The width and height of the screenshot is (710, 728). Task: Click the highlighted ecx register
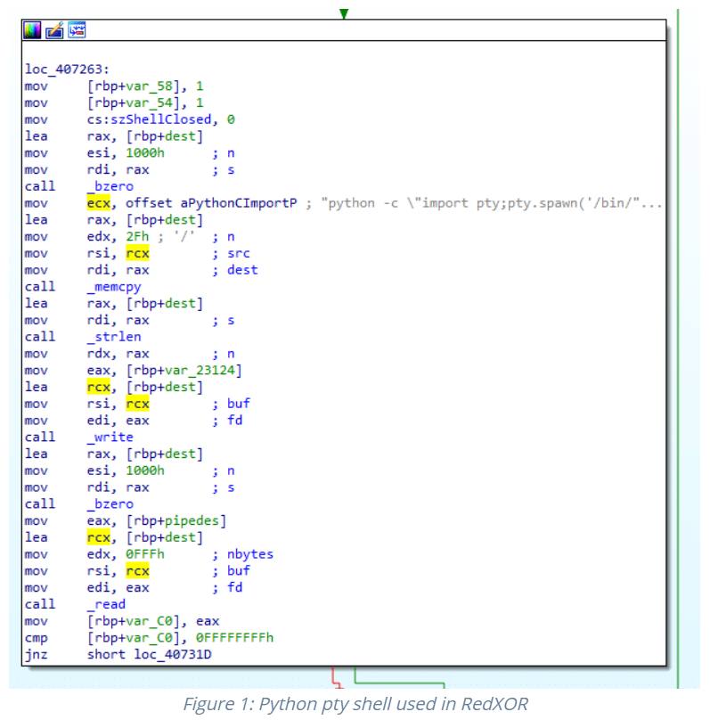pos(99,203)
